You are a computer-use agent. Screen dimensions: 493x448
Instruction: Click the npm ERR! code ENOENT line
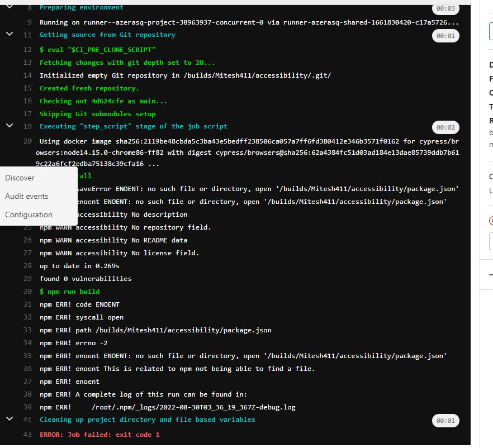(x=79, y=304)
